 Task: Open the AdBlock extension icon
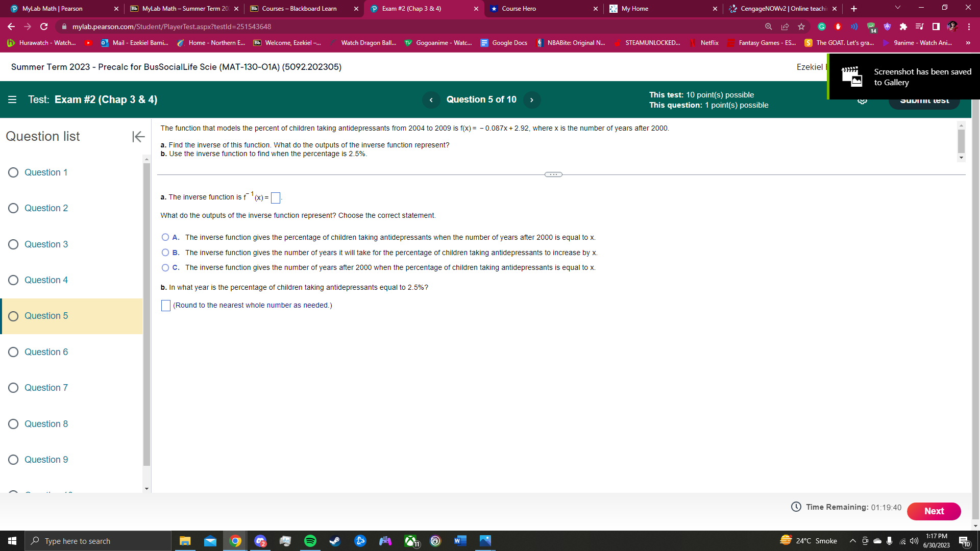[x=838, y=26]
